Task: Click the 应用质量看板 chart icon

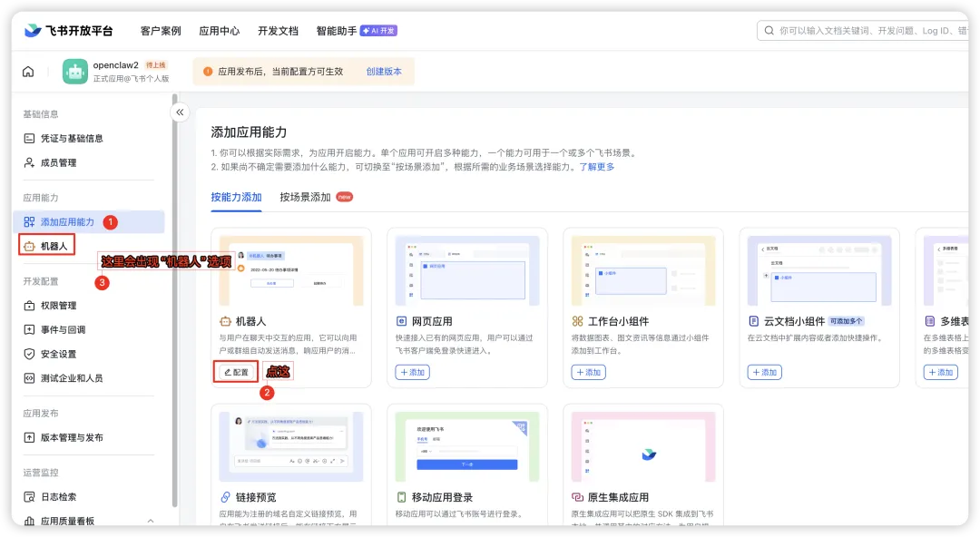Action: [x=29, y=521]
